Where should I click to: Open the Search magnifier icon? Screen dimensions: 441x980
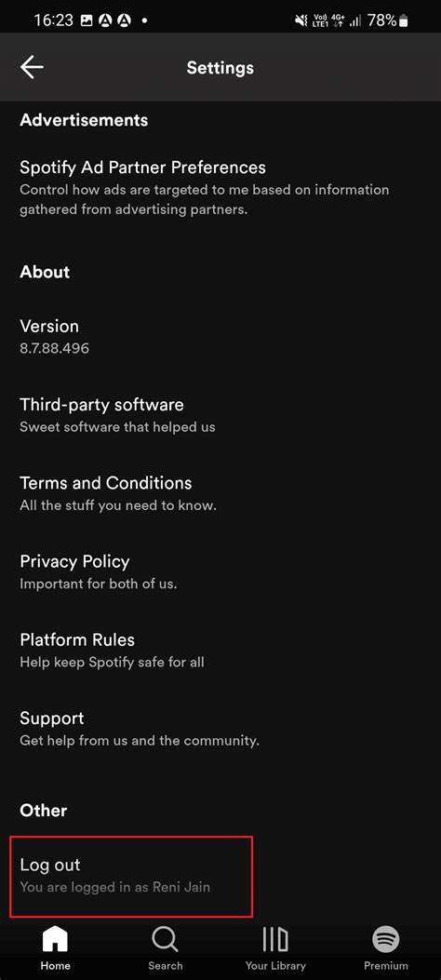(166, 939)
